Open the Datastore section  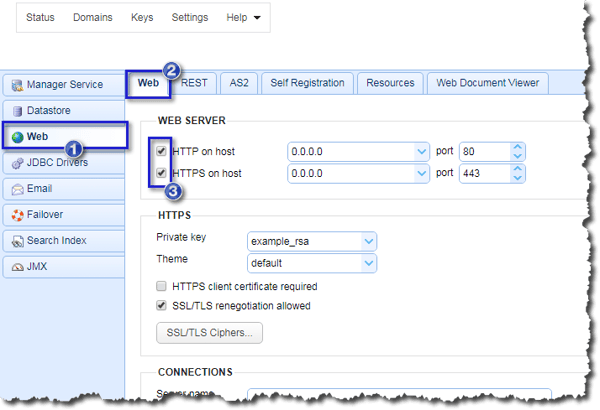pos(64,111)
